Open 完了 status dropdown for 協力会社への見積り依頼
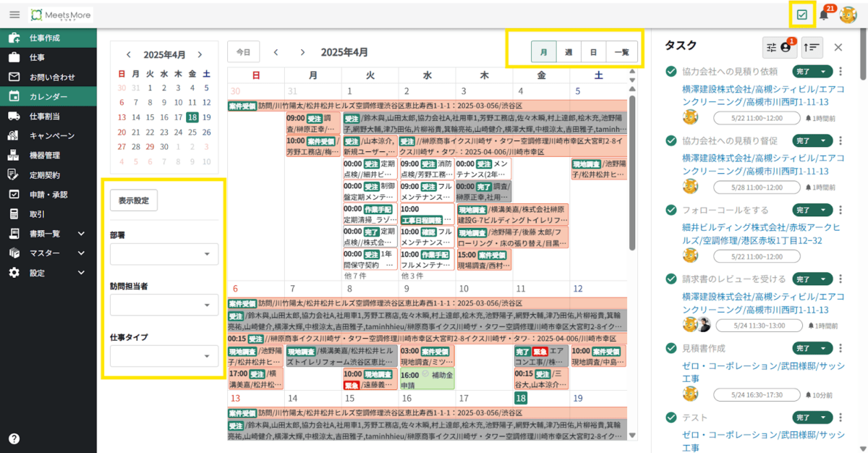Image resolution: width=868 pixels, height=453 pixels. 813,72
